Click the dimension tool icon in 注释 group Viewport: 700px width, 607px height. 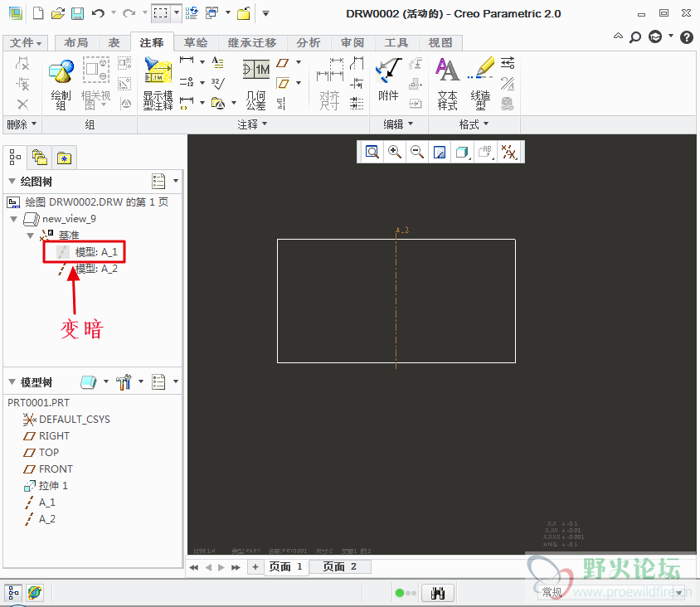[187, 61]
